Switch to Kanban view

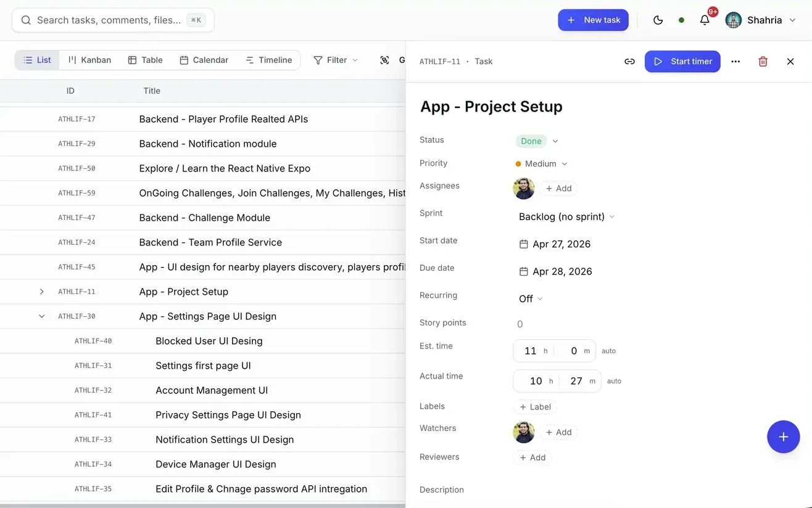click(89, 60)
